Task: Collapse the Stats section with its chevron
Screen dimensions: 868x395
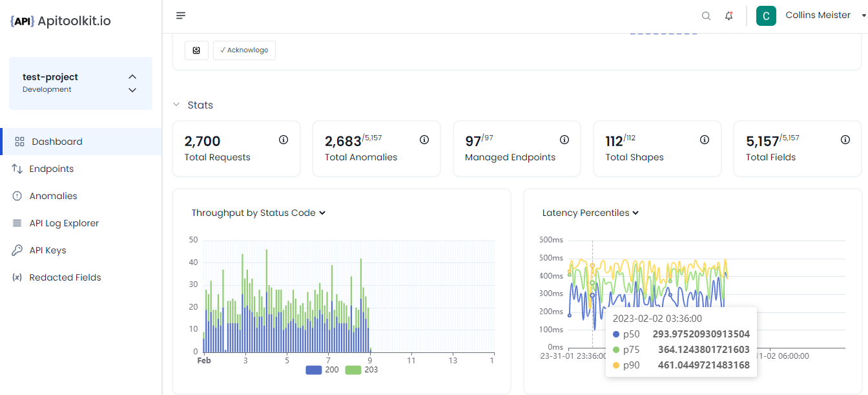Action: pyautogui.click(x=176, y=104)
